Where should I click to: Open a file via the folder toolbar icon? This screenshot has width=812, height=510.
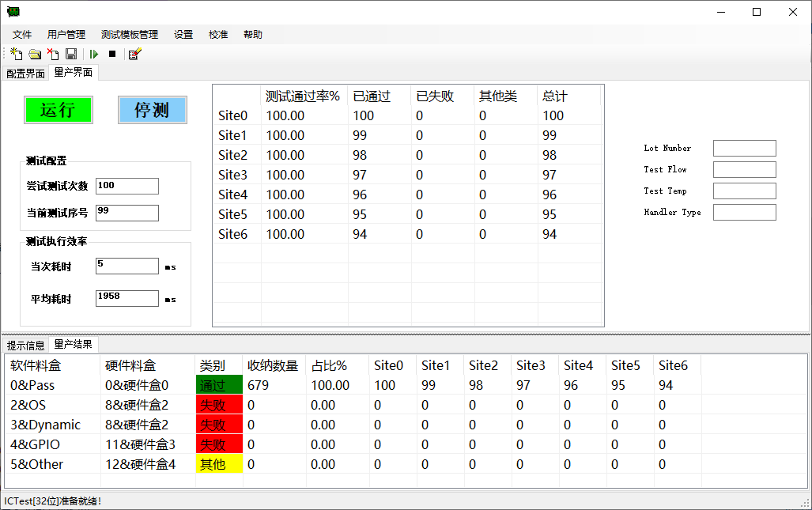pyautogui.click(x=35, y=53)
